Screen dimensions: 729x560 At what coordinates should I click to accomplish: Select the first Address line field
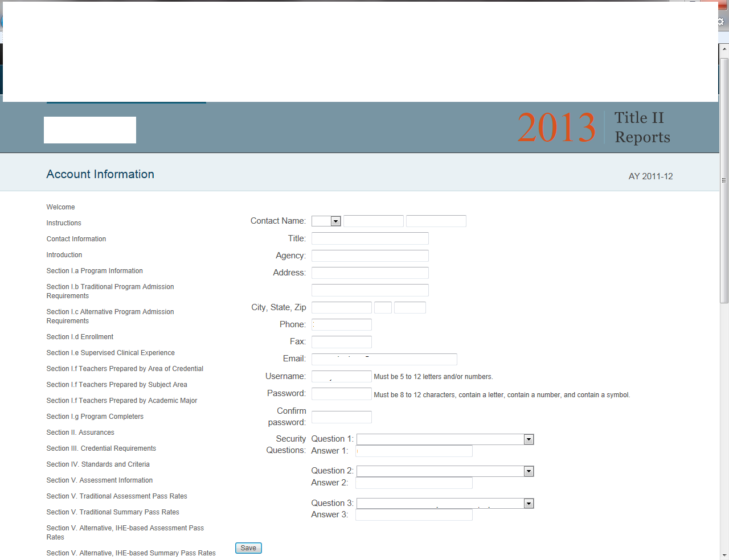(x=370, y=273)
